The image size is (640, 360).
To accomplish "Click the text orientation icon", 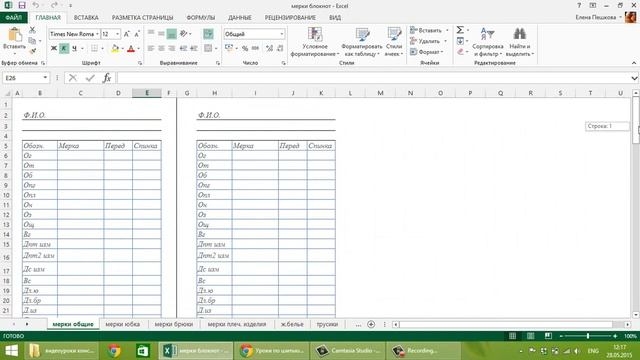I will click(183, 33).
